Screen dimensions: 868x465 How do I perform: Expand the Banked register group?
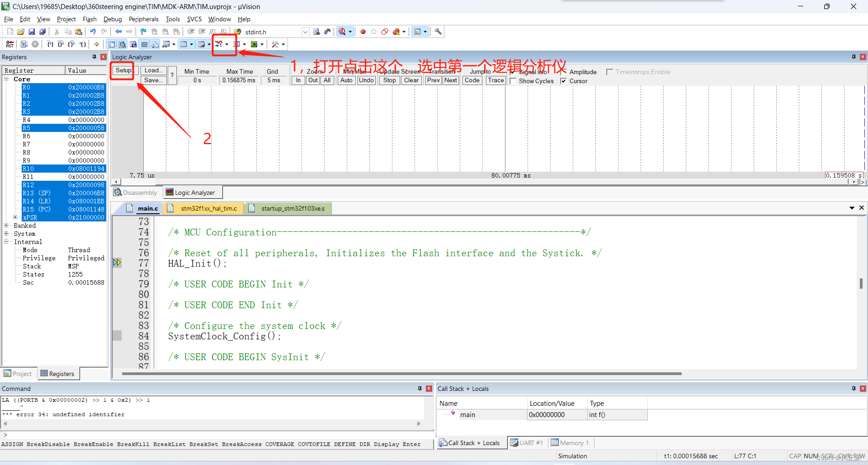(7, 225)
